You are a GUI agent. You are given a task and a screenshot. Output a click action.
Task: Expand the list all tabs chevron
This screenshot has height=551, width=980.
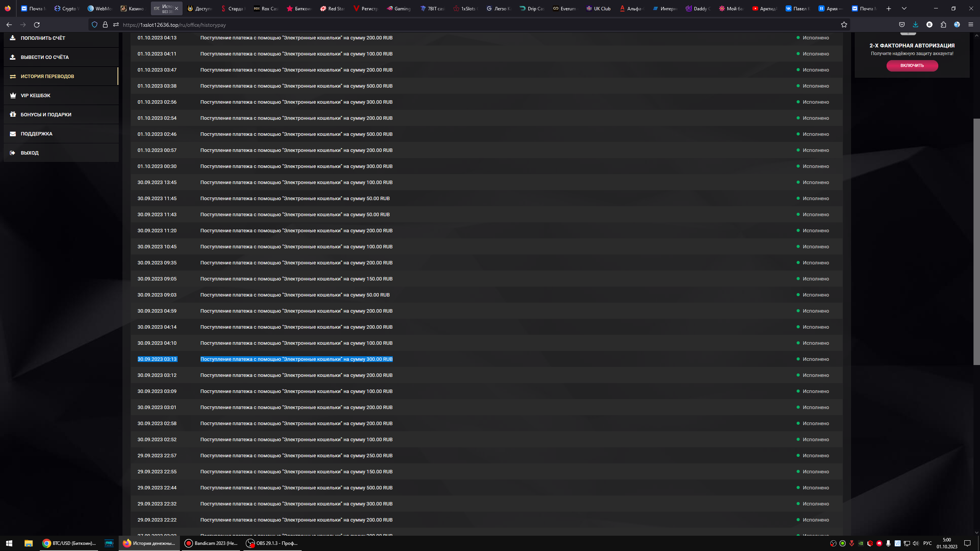[x=904, y=8]
